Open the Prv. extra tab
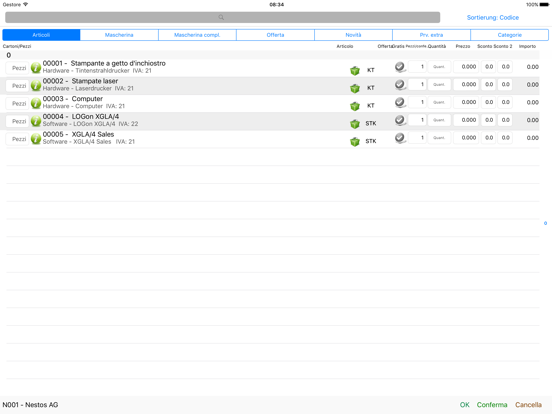The width and height of the screenshot is (552, 414). [431, 35]
